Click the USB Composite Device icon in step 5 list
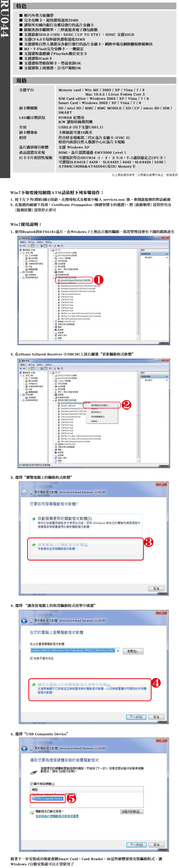Viewport: 179px width, 868px height. pyautogui.click(x=33, y=798)
